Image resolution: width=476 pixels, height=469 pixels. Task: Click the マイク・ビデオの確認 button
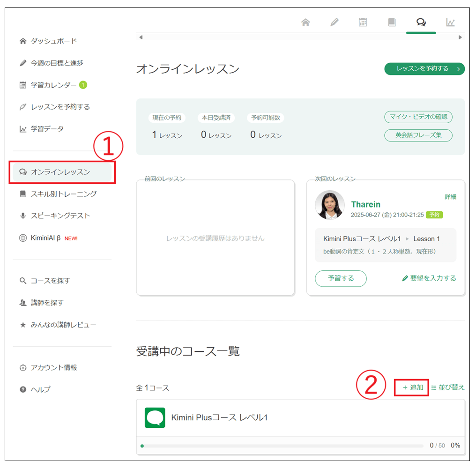(x=418, y=117)
